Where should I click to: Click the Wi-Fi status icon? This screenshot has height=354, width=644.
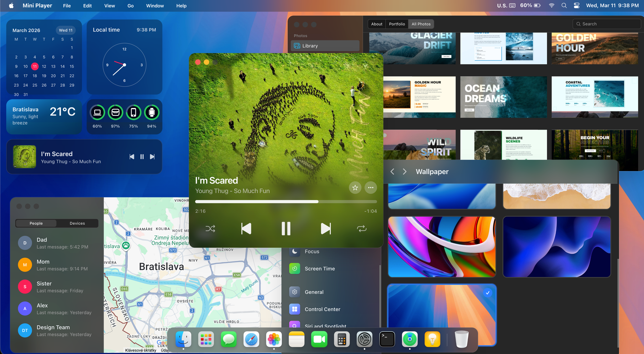coord(551,6)
